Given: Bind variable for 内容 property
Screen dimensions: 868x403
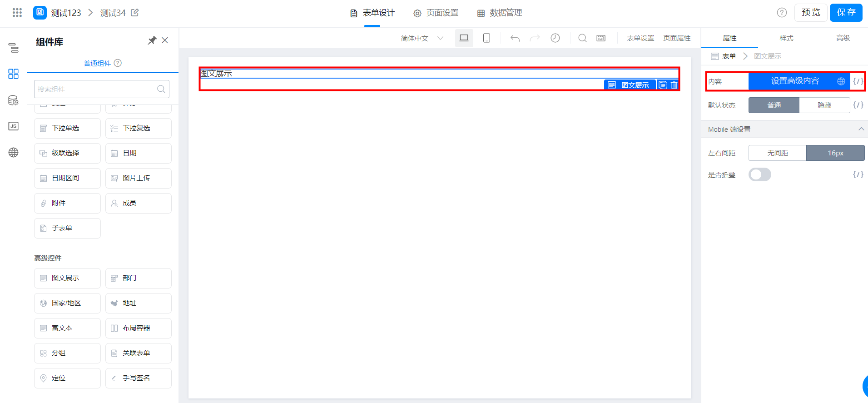Looking at the screenshot, I should [x=858, y=81].
